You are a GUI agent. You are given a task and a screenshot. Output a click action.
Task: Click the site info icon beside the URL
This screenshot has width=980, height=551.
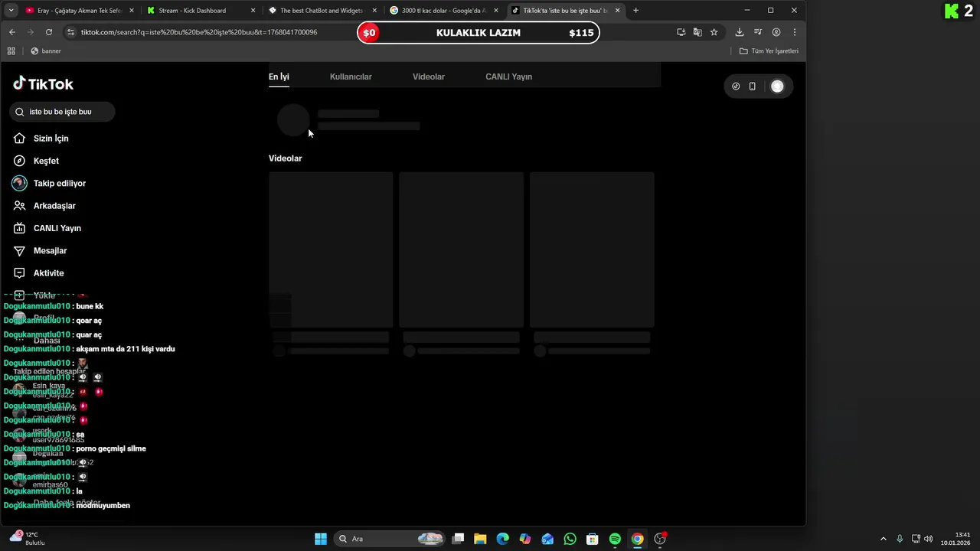point(70,32)
